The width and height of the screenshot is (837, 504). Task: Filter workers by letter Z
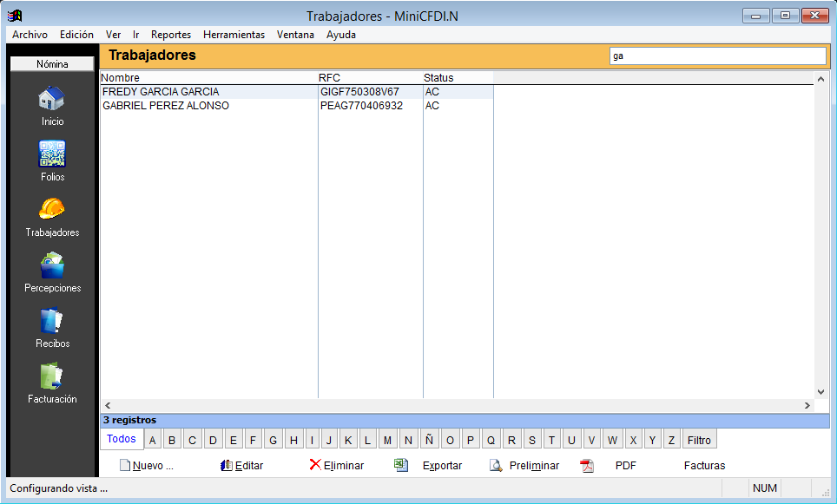pyautogui.click(x=671, y=440)
